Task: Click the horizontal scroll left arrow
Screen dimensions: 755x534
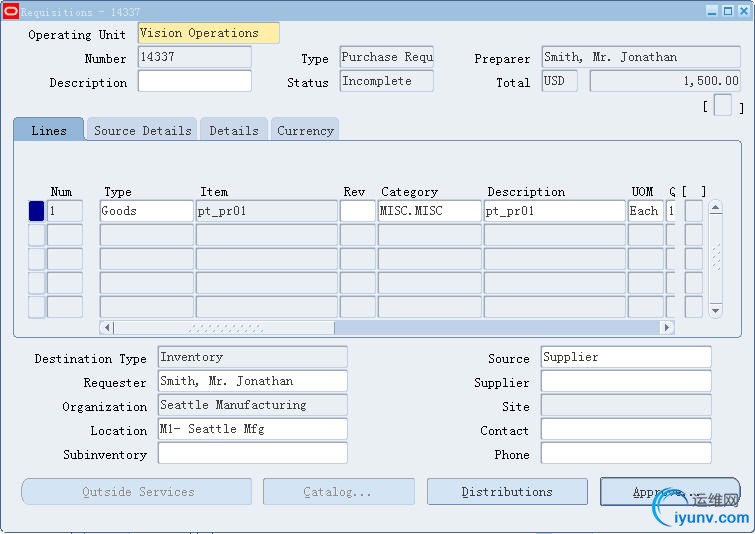Action: 107,328
